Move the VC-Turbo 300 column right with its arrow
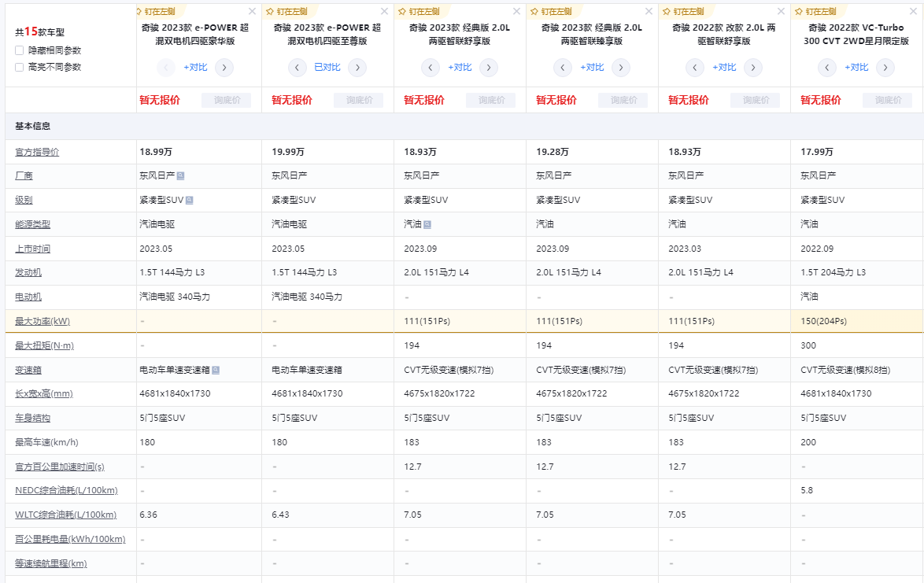Image resolution: width=924 pixels, height=583 pixels. (x=885, y=68)
